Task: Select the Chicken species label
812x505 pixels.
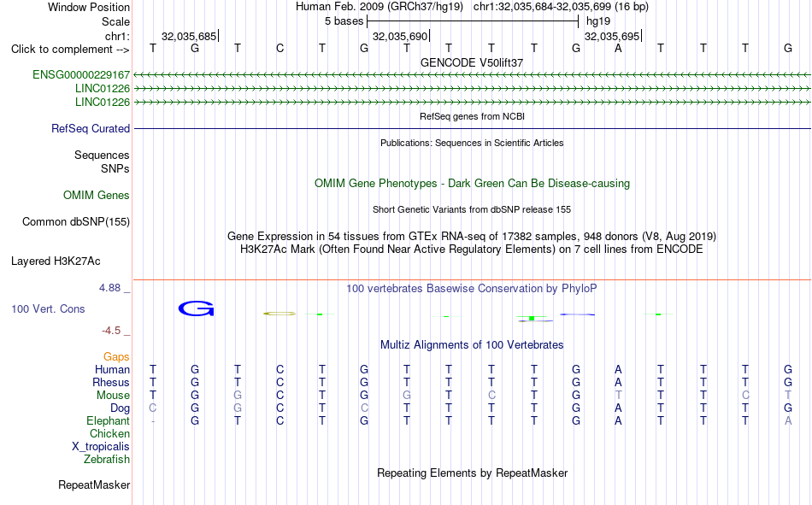Action: pyautogui.click(x=109, y=433)
